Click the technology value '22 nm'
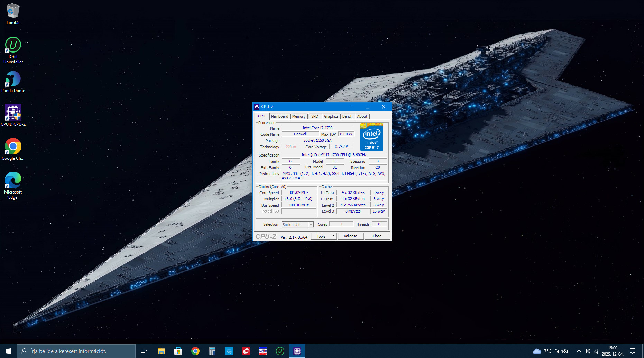 (291, 147)
